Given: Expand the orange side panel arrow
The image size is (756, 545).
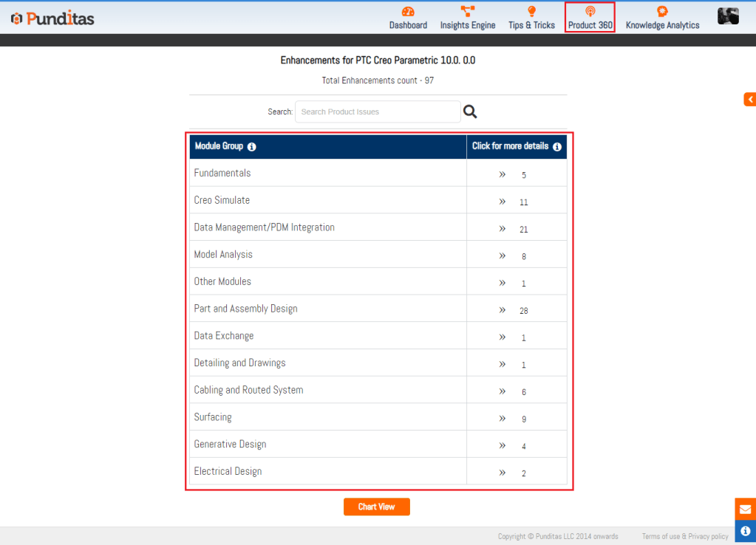Looking at the screenshot, I should pyautogui.click(x=749, y=99).
